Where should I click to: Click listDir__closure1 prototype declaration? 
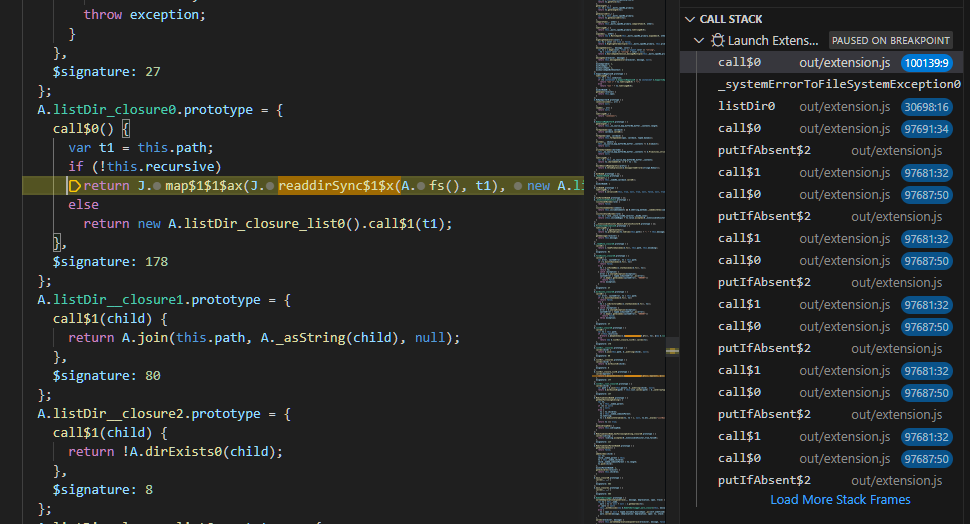(x=164, y=299)
